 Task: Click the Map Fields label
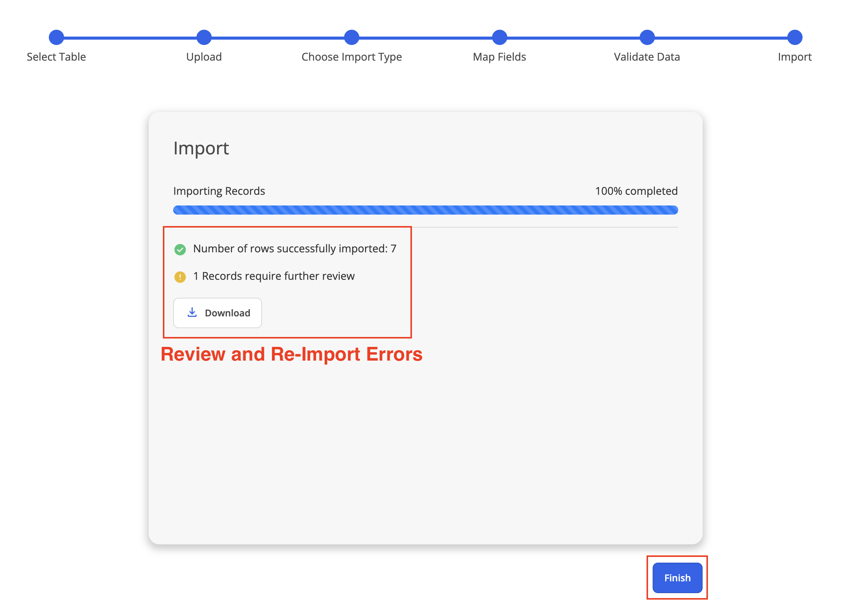tap(500, 57)
